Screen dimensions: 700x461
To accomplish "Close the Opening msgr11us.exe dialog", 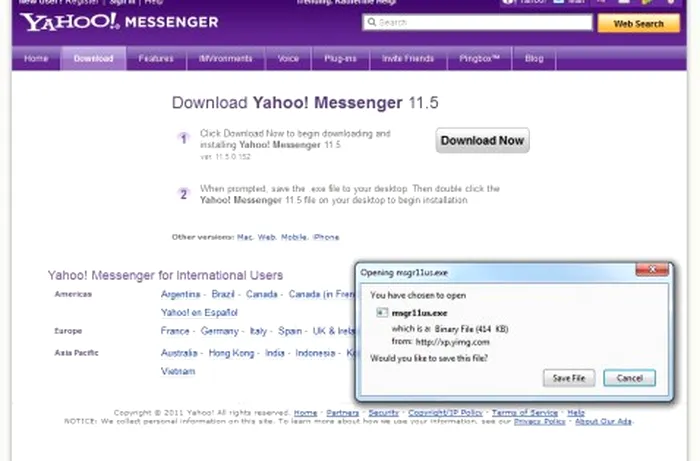I will pyautogui.click(x=652, y=269).
